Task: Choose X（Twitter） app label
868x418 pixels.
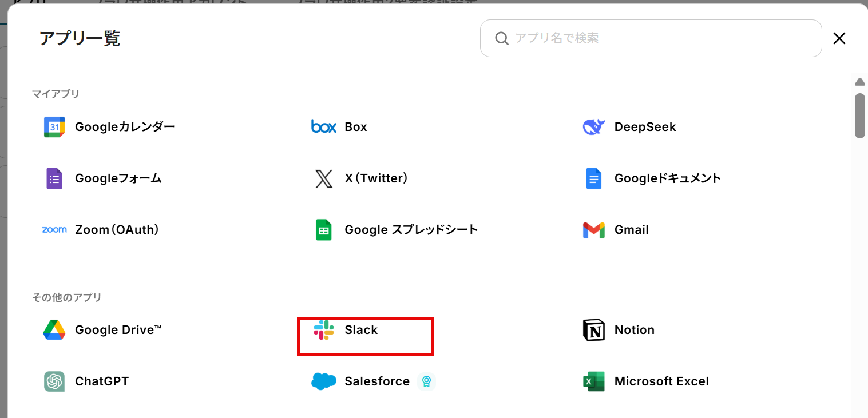Action: click(x=378, y=178)
